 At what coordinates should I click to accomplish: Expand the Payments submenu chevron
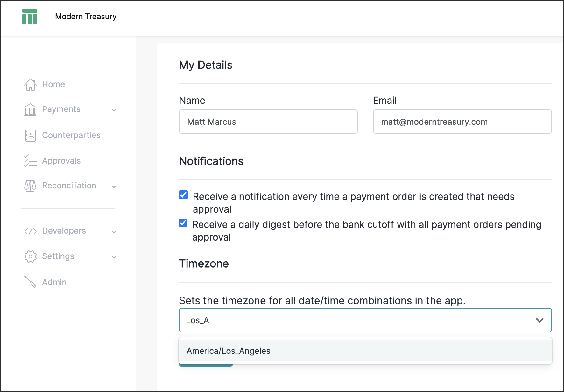114,110
